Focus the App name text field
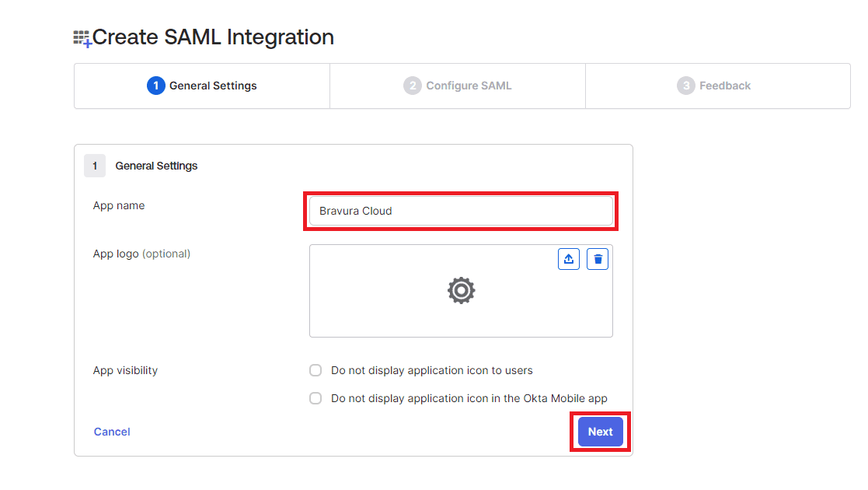The height and width of the screenshot is (490, 868). tap(460, 211)
